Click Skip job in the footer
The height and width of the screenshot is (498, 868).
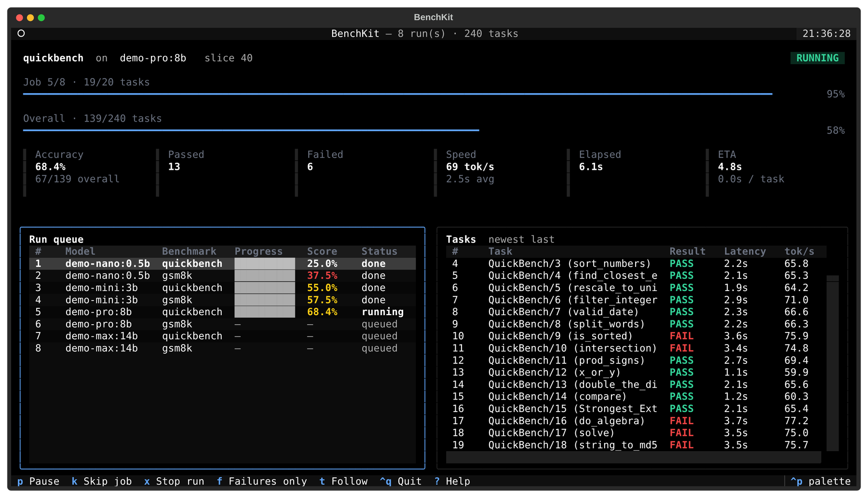tap(102, 481)
